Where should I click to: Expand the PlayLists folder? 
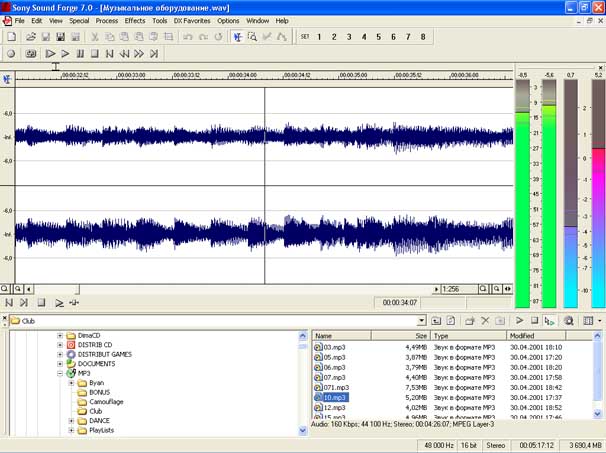pyautogui.click(x=71, y=430)
